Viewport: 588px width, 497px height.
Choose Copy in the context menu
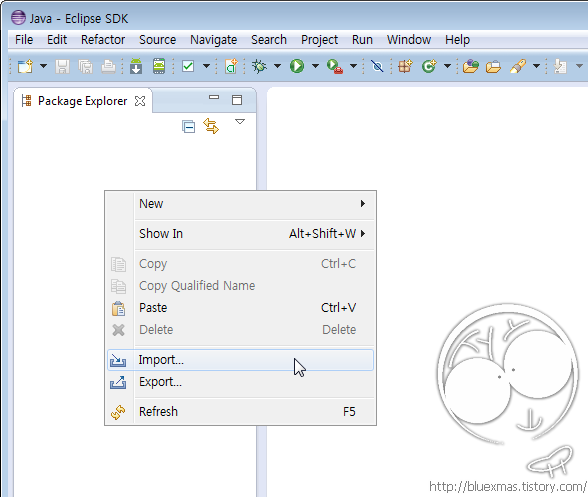coord(240,264)
